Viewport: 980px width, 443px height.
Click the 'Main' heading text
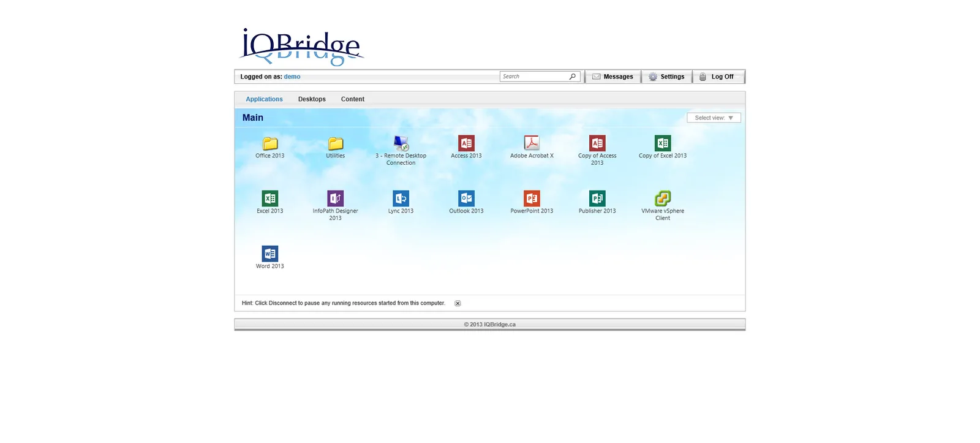pyautogui.click(x=253, y=118)
